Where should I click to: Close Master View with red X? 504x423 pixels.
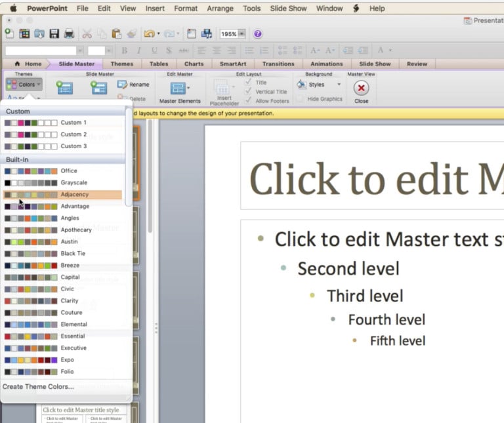361,88
